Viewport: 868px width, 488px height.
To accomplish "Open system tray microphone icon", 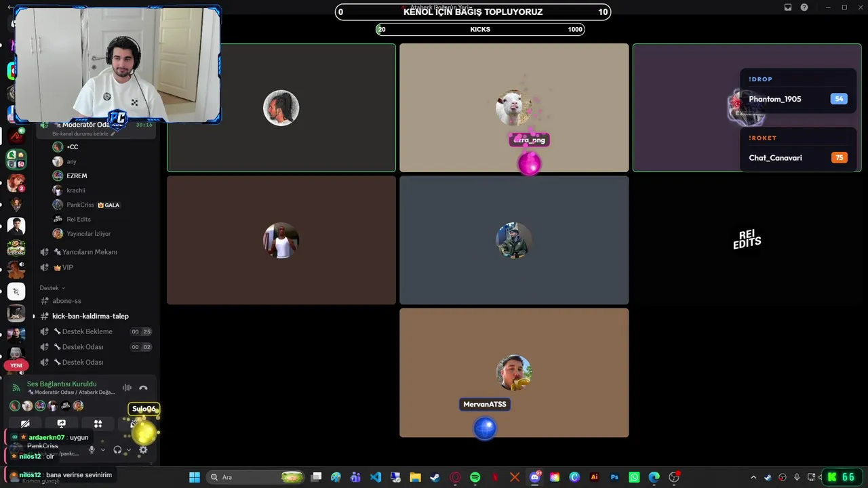I will [797, 477].
